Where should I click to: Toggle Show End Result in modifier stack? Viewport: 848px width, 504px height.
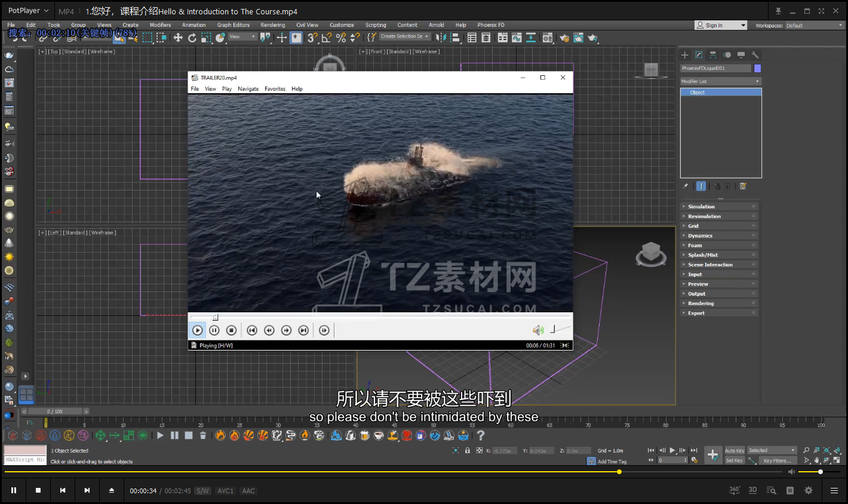(x=702, y=186)
